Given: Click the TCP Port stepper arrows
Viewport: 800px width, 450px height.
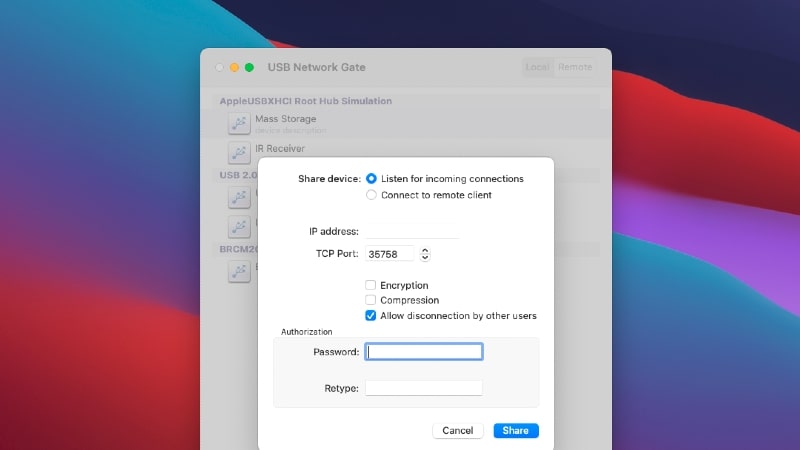Looking at the screenshot, I should click(x=424, y=254).
